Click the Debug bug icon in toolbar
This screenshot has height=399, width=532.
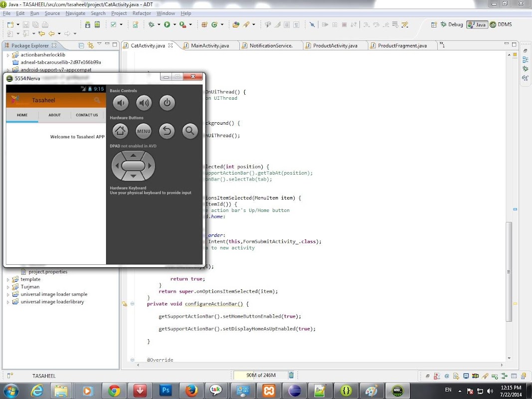(151, 24)
